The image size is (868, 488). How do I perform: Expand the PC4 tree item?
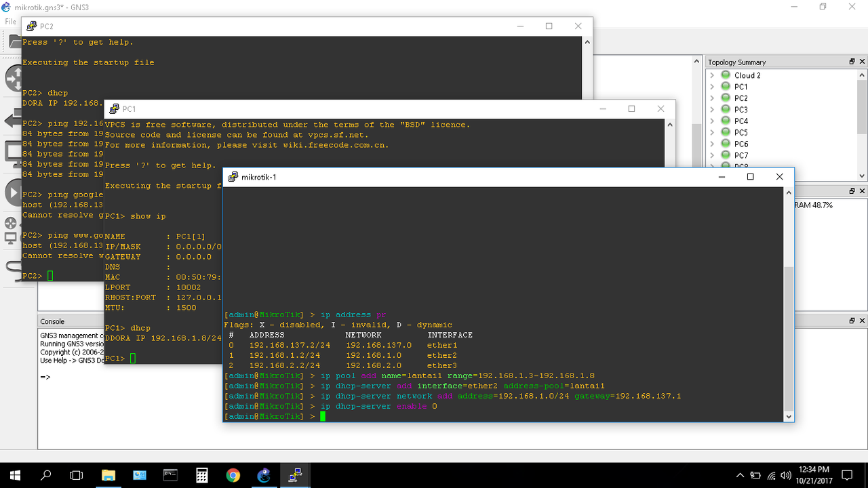coord(712,121)
